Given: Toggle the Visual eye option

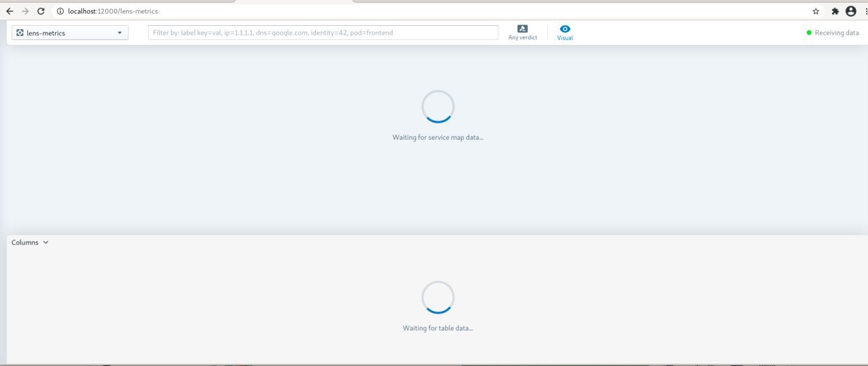Looking at the screenshot, I should pos(565,33).
